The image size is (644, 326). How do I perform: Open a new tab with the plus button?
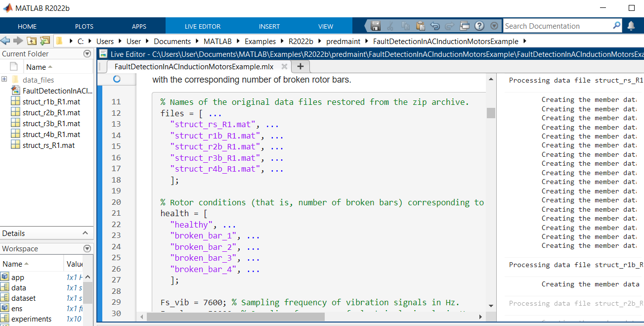(x=301, y=66)
